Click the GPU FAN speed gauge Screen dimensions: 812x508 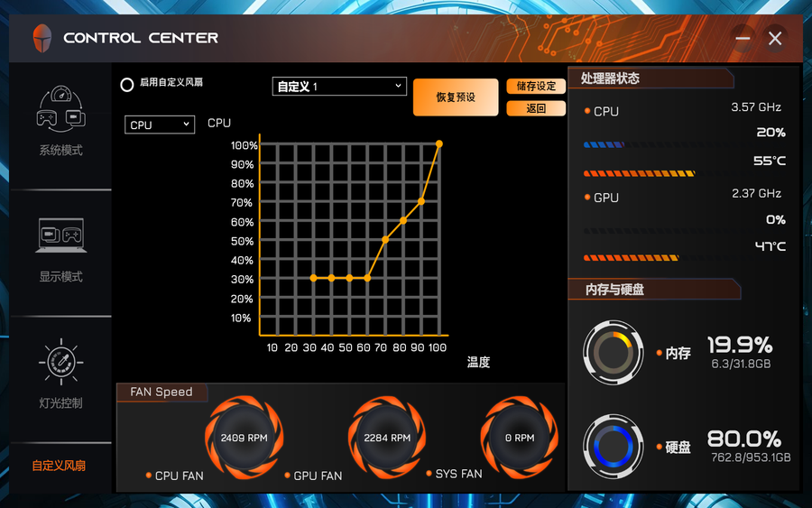click(387, 438)
